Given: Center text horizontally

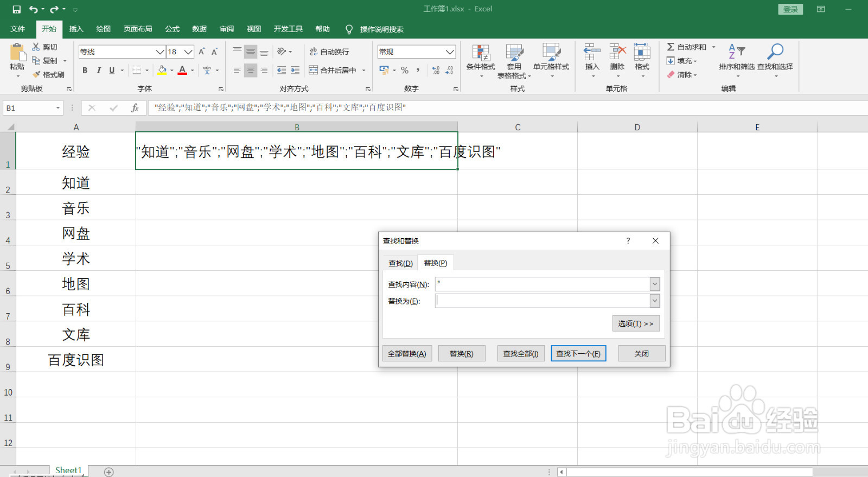Looking at the screenshot, I should coord(251,70).
